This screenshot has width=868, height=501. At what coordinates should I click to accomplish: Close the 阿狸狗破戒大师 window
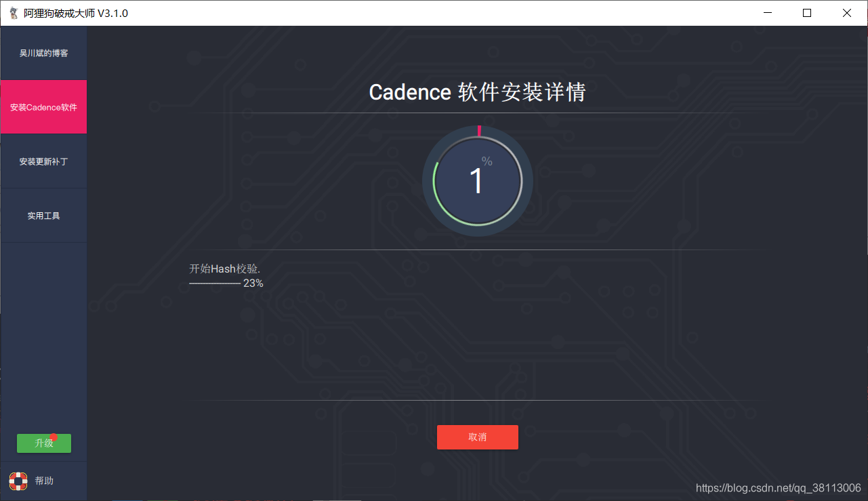pos(847,13)
